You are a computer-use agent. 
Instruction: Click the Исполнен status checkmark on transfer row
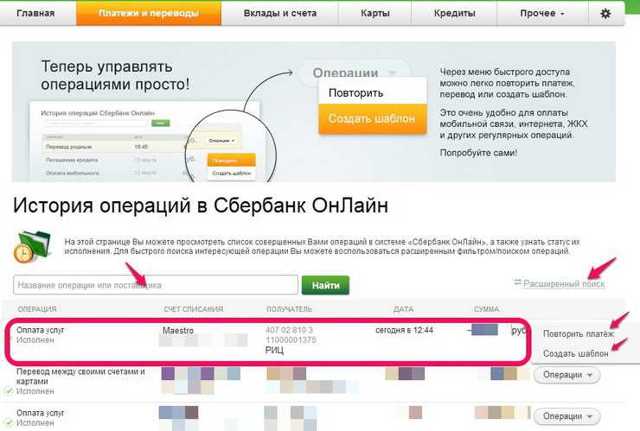point(9,391)
